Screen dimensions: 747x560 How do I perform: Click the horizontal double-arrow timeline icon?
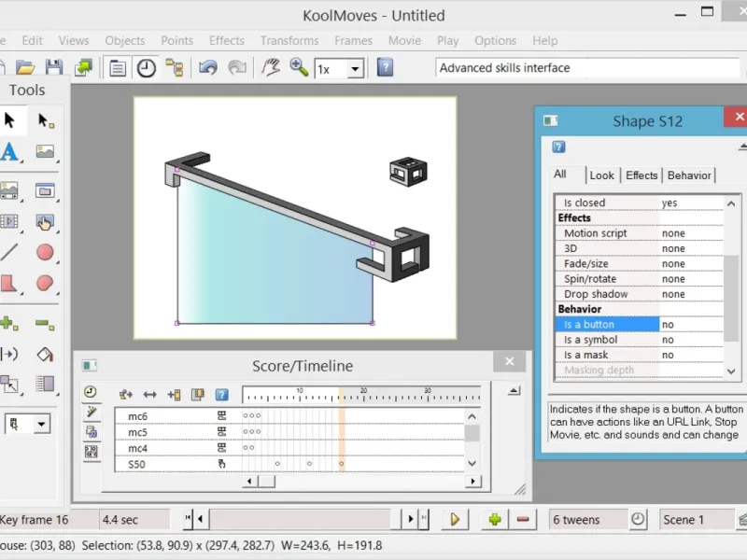click(x=149, y=394)
